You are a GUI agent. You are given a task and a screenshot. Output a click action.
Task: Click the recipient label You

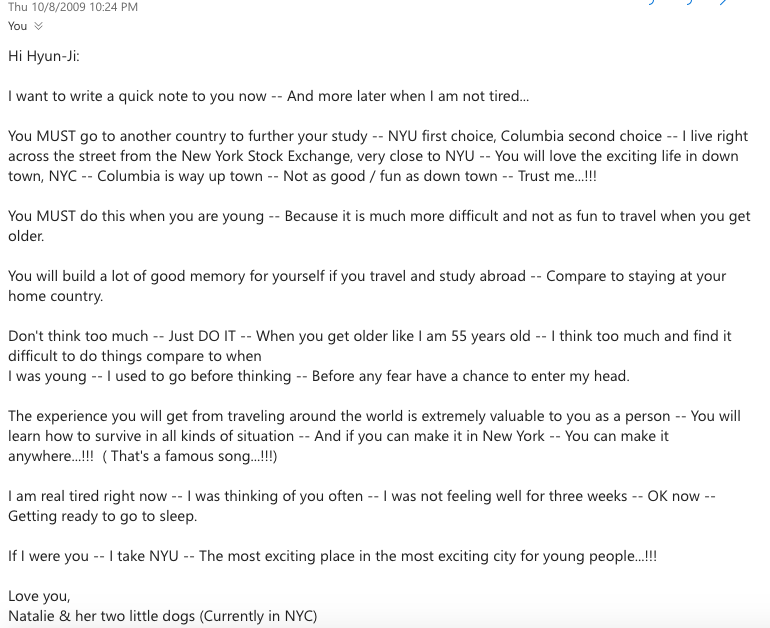point(17,26)
